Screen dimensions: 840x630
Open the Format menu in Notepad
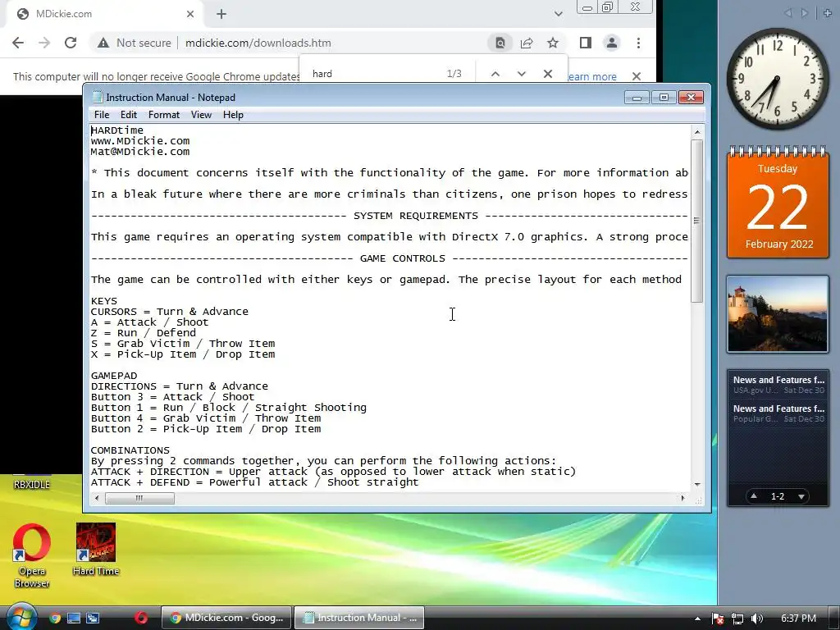coord(164,115)
